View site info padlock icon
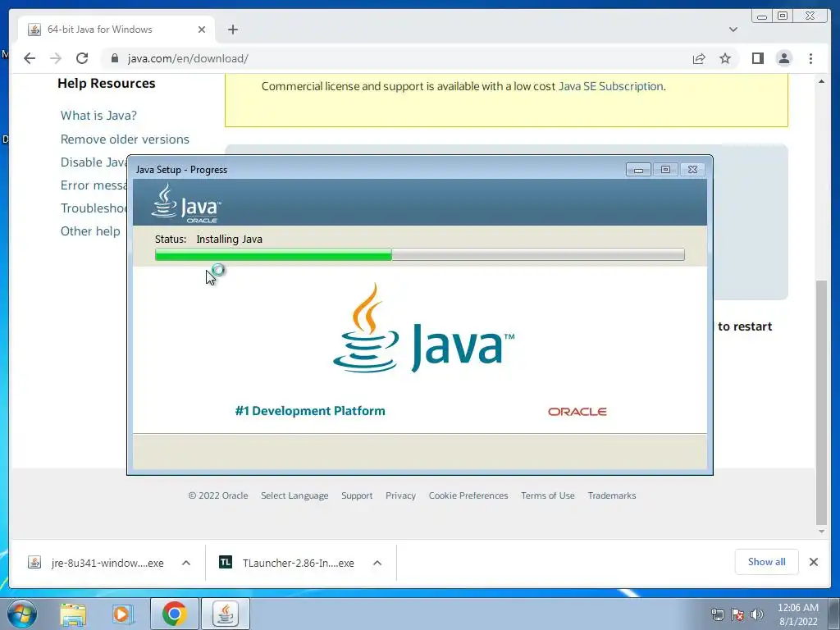 coord(115,58)
